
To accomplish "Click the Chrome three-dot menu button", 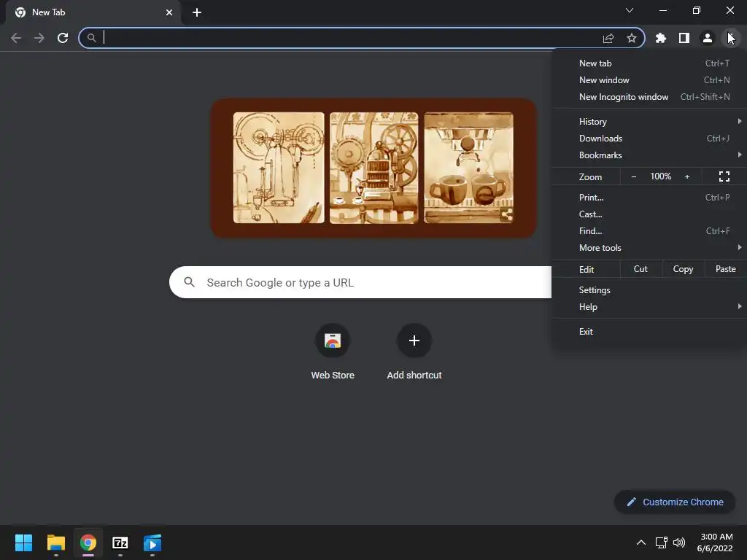I will 731,38.
